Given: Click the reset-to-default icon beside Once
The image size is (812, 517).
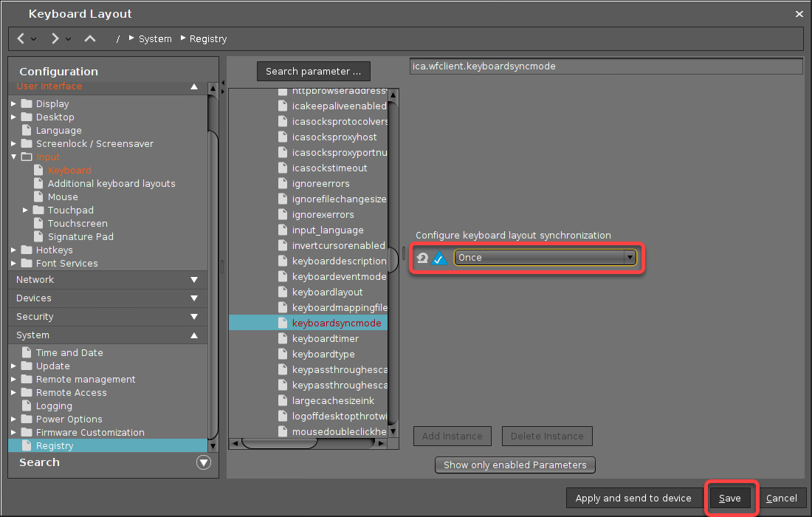Looking at the screenshot, I should [x=422, y=258].
